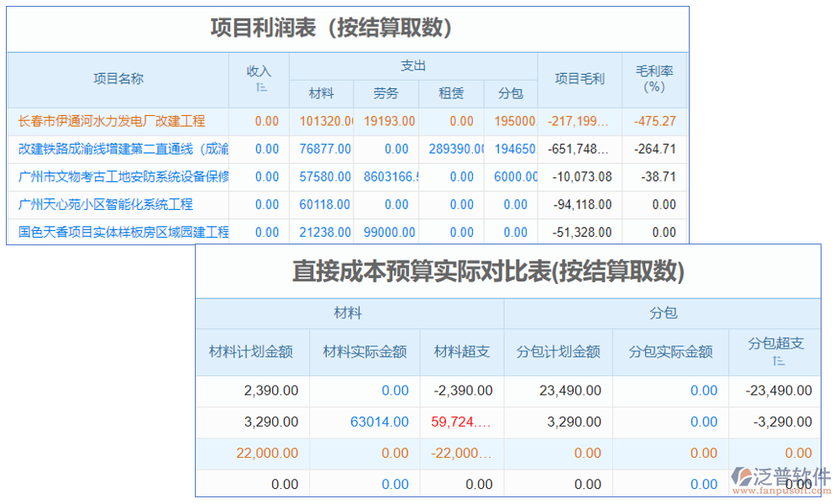Click the 租赁 column header to sort
This screenshot has height=504, width=840.
pos(451,93)
